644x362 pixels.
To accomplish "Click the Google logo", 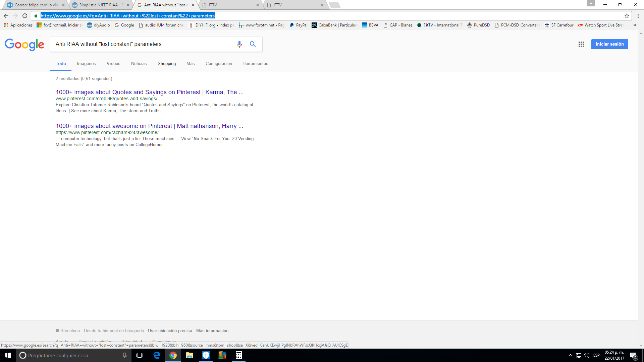I will pyautogui.click(x=24, y=44).
